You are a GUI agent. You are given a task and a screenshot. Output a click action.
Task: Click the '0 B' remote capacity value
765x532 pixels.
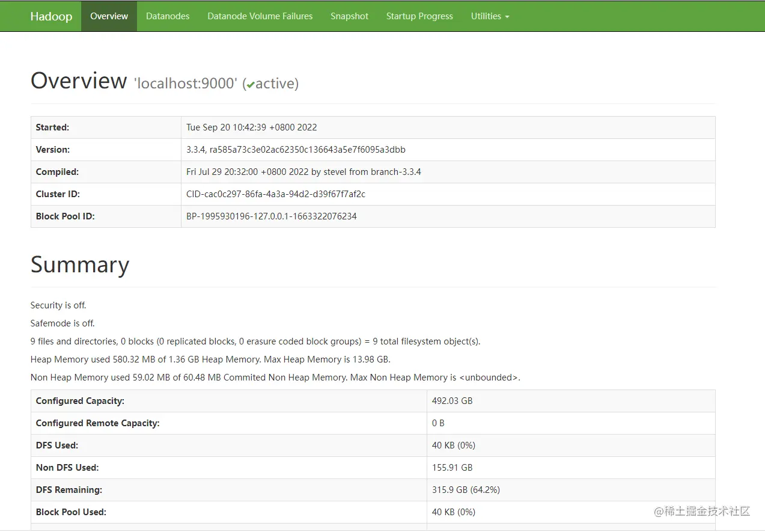(x=438, y=423)
